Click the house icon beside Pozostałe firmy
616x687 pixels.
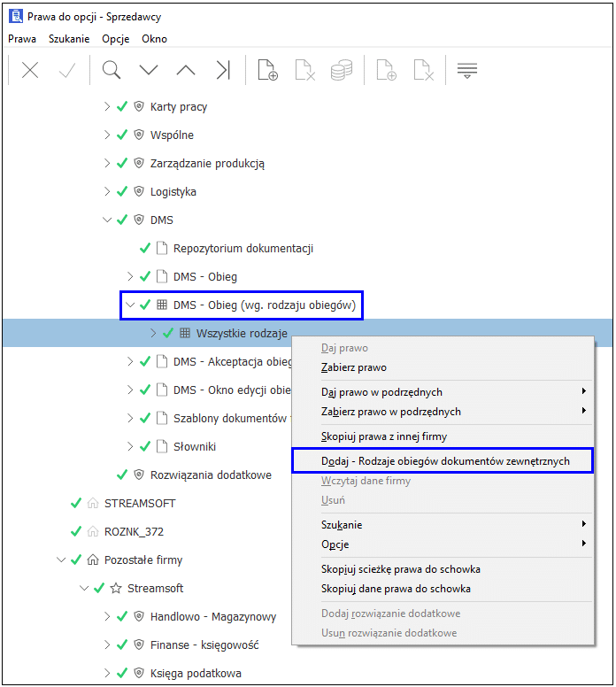pyautogui.click(x=93, y=560)
